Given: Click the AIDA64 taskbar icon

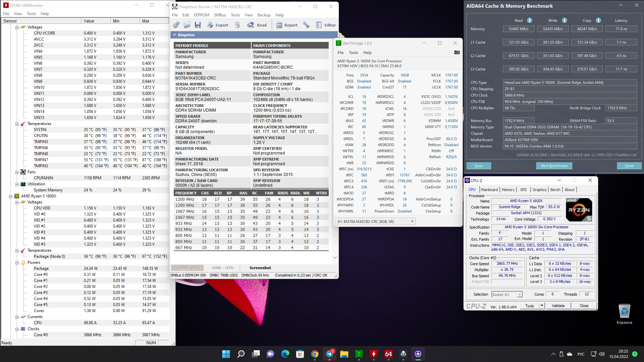Looking at the screenshot, I should tap(388, 354).
